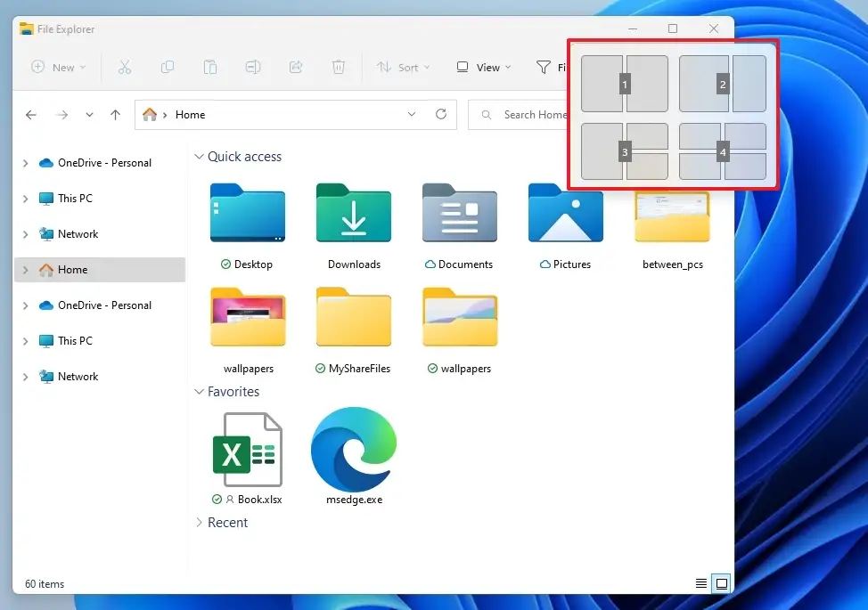Click the Delete trash can icon

(339, 67)
